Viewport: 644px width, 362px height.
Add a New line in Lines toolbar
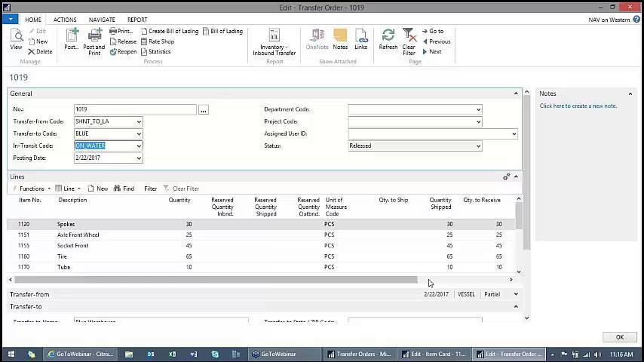[x=98, y=189]
